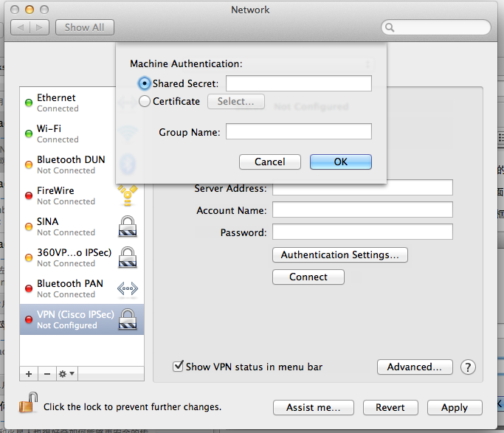Toggle Show VPN status in menu bar
504x433 pixels.
tap(178, 367)
